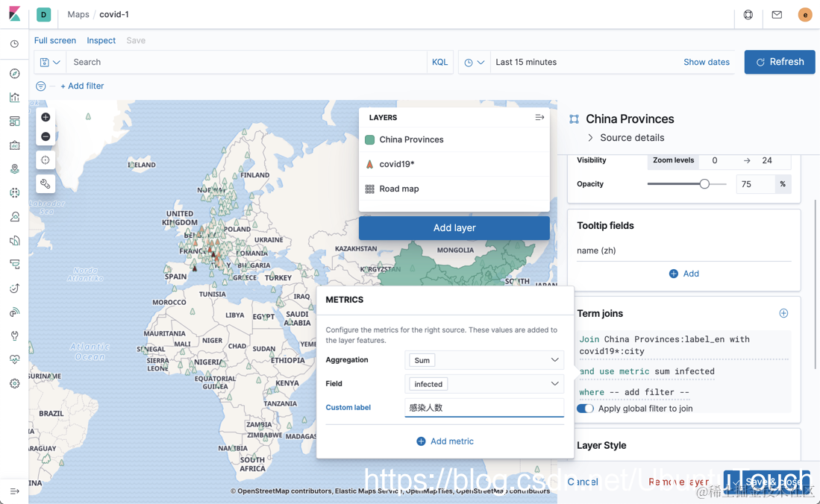820x504 pixels.
Task: Zoom in on the map
Action: (x=46, y=117)
